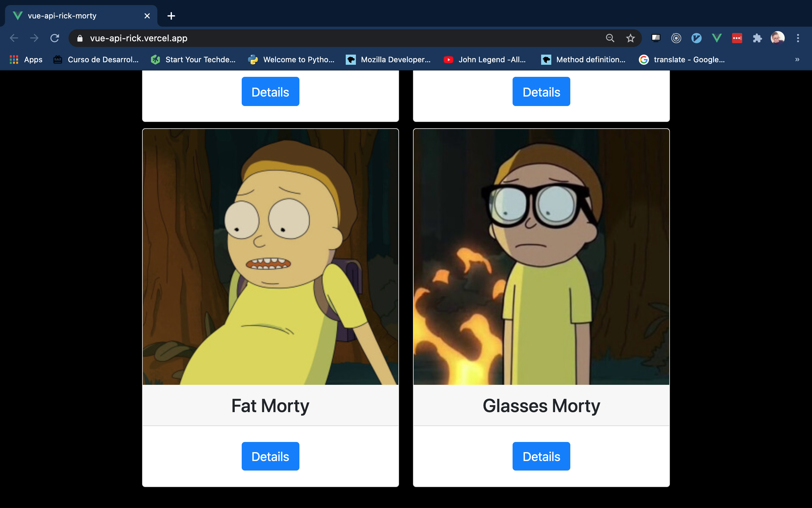Open the Start Your Techde... bookmark
Viewport: 812px width, 508px height.
coord(193,59)
